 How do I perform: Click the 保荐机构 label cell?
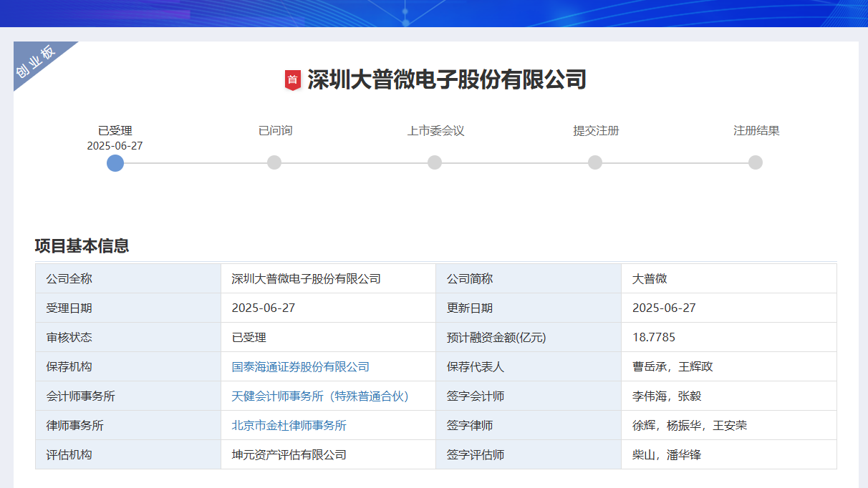tap(128, 366)
